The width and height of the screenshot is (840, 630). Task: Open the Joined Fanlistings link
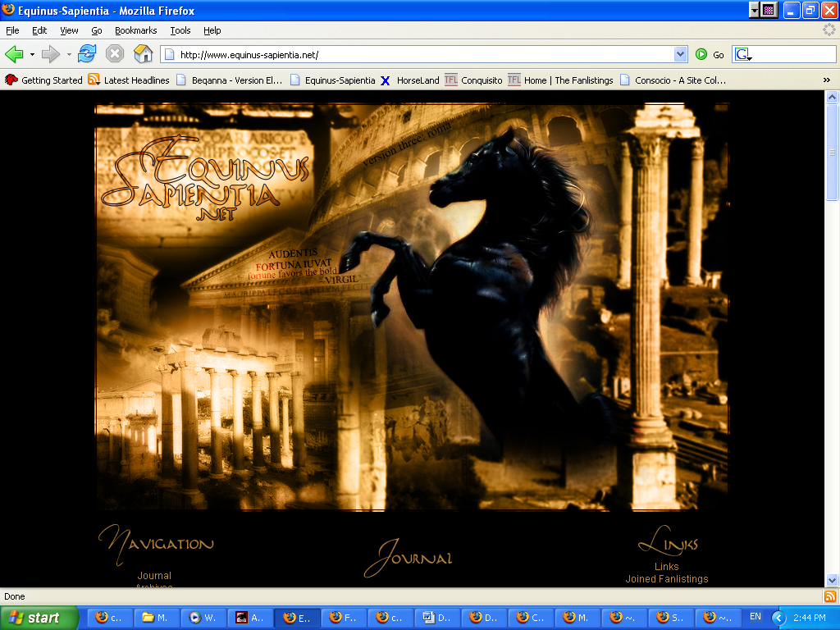(666, 579)
